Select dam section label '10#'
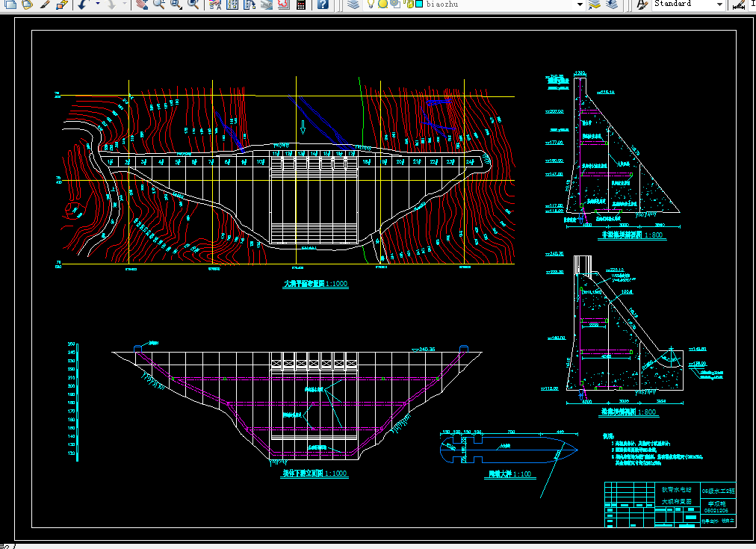Viewport: 756px width, 549px height. tap(261, 162)
